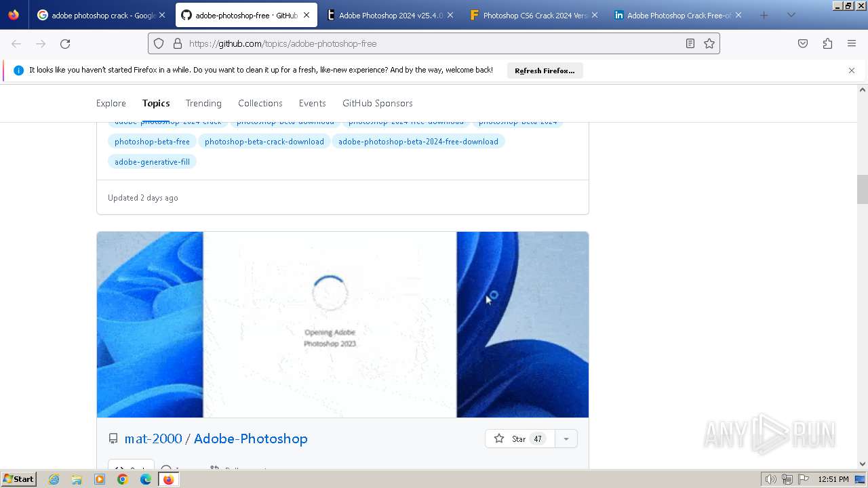Dismiss the Firefox refresh notification bar
The width and height of the screenshot is (868, 488).
point(852,70)
